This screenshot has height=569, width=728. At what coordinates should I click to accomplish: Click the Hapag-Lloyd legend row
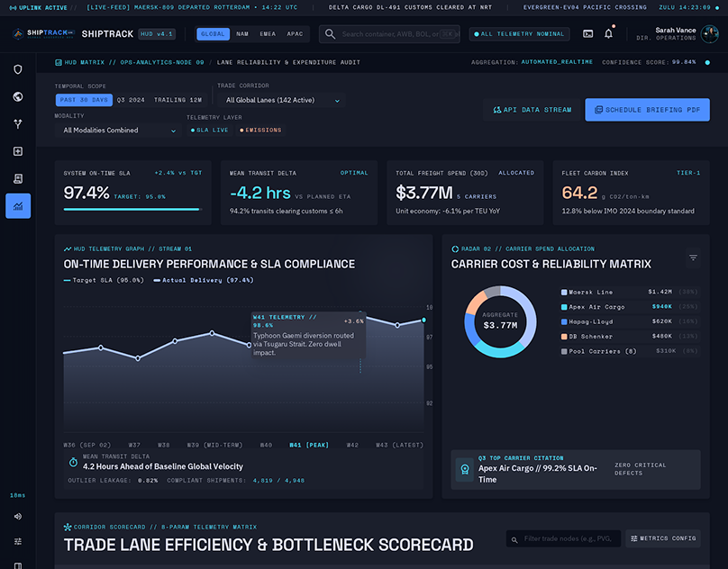click(x=629, y=321)
